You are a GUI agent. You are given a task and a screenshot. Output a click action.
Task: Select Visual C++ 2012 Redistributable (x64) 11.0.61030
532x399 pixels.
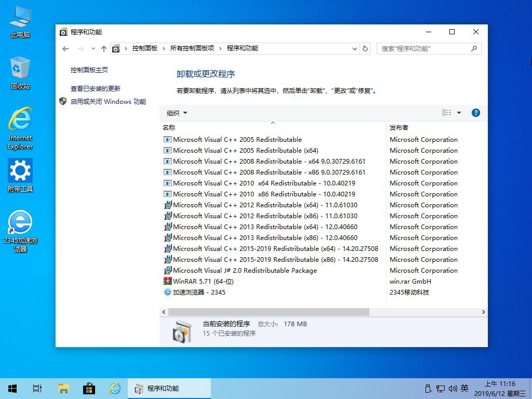265,205
